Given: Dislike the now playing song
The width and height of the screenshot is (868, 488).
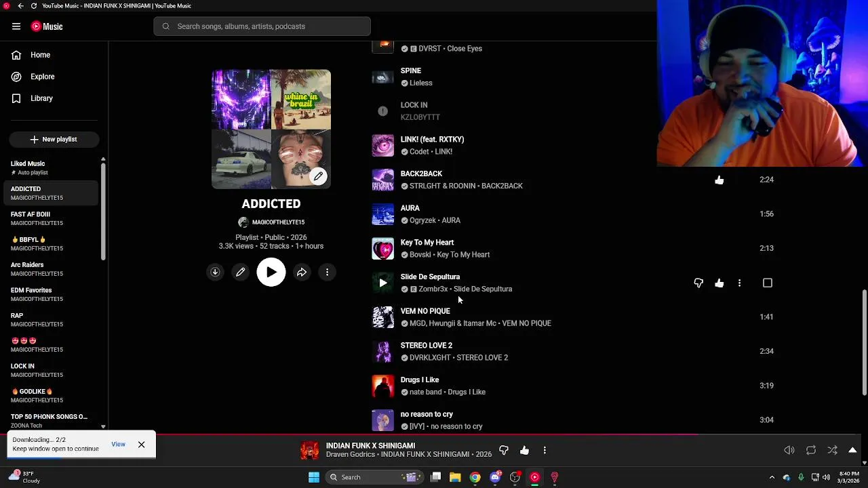Looking at the screenshot, I should coord(504,450).
